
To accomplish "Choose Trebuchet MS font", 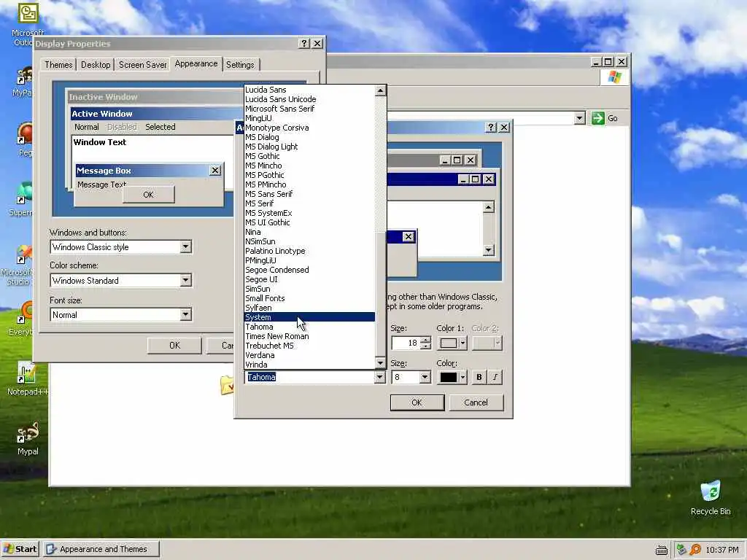I will click(x=309, y=346).
